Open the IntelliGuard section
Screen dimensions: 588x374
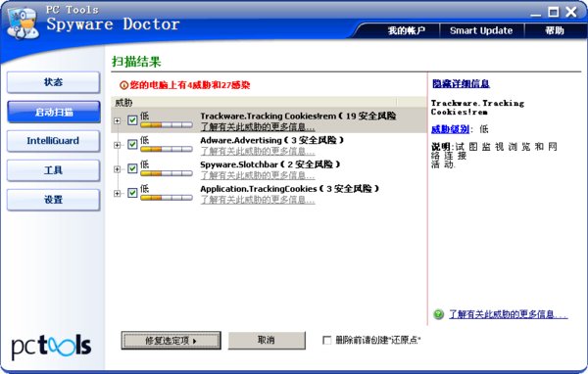coord(53,141)
